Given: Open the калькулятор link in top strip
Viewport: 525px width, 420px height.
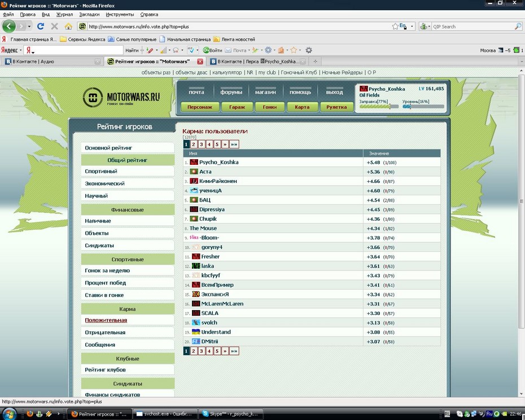Looking at the screenshot, I should 227,72.
